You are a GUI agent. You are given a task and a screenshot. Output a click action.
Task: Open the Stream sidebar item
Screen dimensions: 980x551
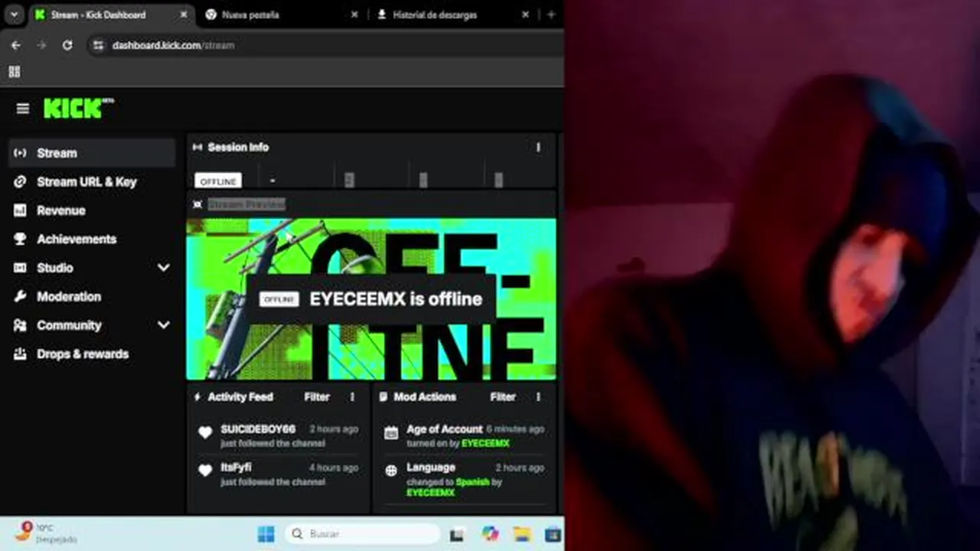pos(92,153)
